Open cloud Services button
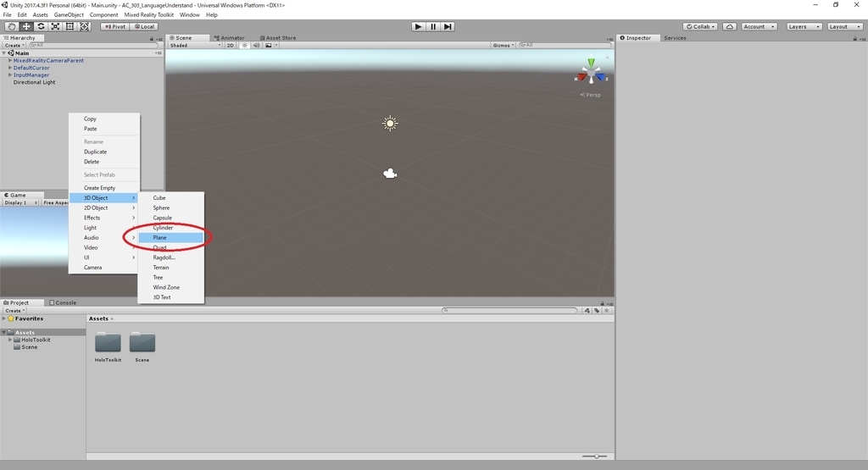 730,26
